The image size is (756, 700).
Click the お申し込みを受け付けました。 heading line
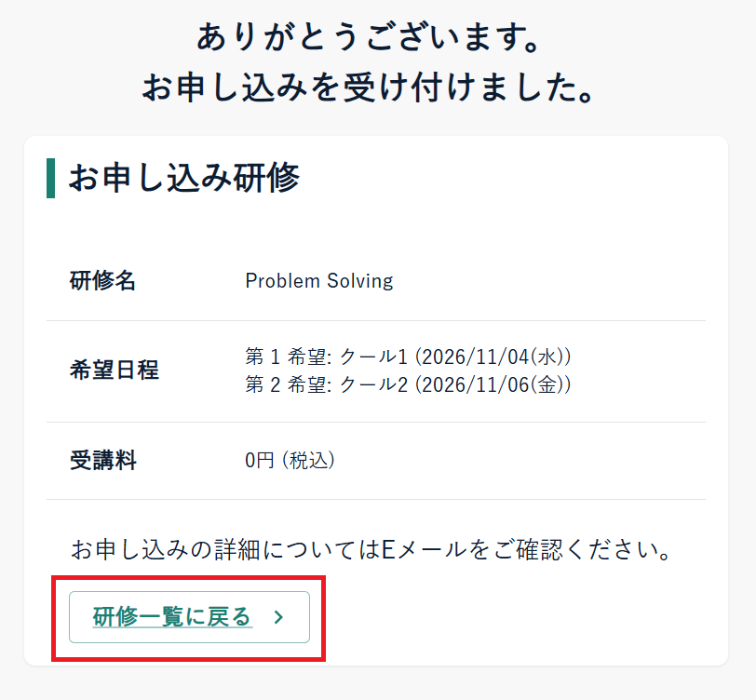point(370,87)
